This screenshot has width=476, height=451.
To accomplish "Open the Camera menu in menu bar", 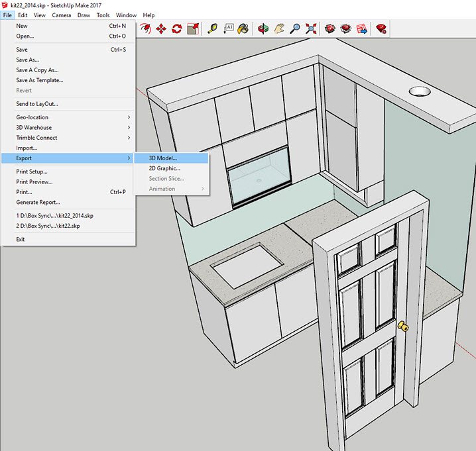I will (62, 15).
